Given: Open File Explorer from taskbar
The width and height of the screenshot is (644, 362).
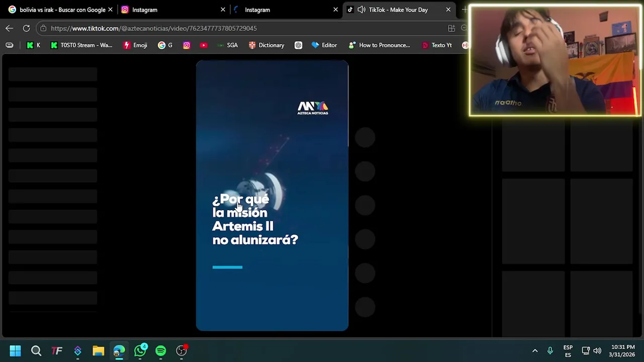Looking at the screenshot, I should click(98, 350).
